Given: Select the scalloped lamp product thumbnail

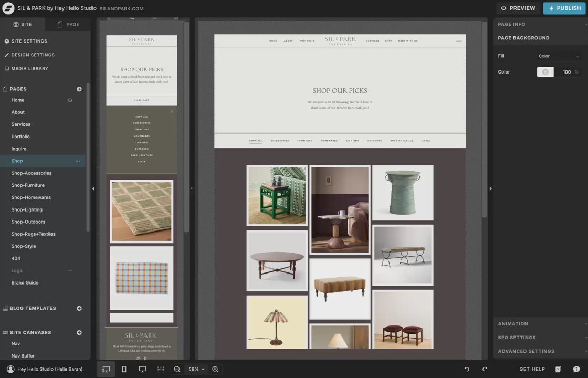Looking at the screenshot, I should click(277, 322).
